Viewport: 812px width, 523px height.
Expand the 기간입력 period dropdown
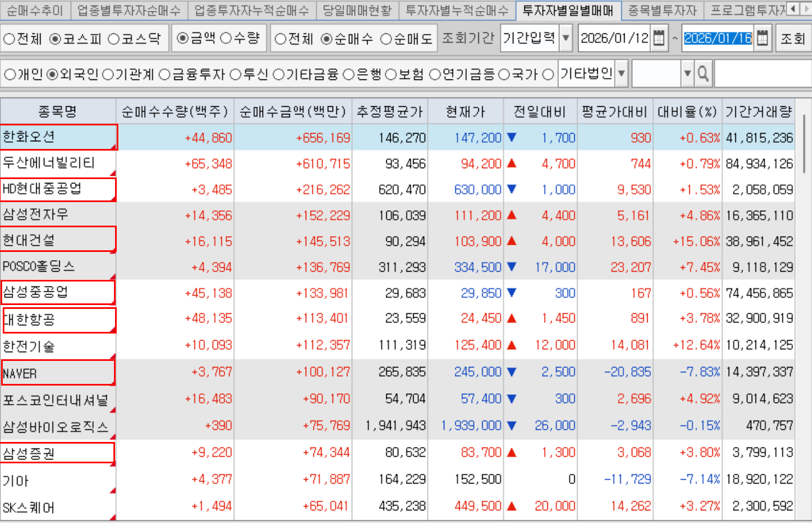tap(566, 38)
